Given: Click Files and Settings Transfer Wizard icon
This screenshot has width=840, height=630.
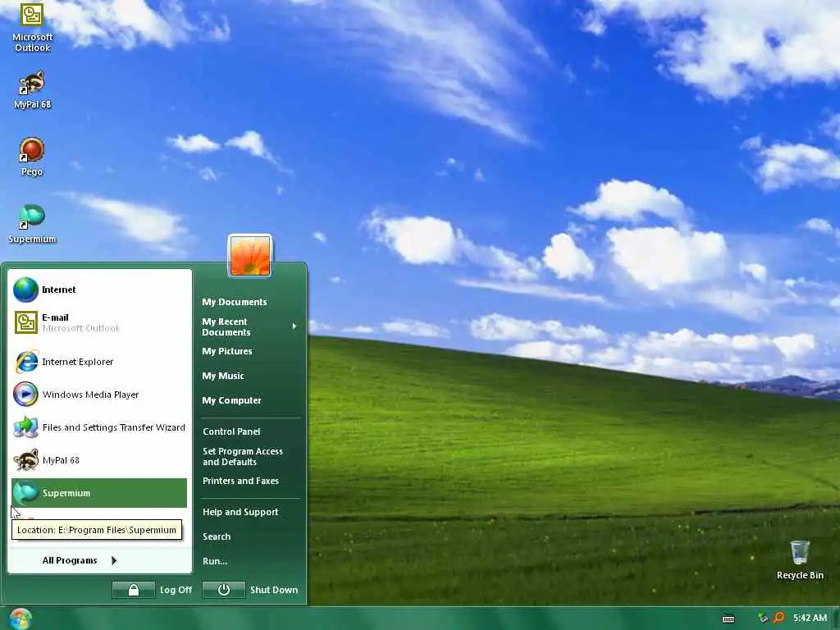Looking at the screenshot, I should point(25,427).
